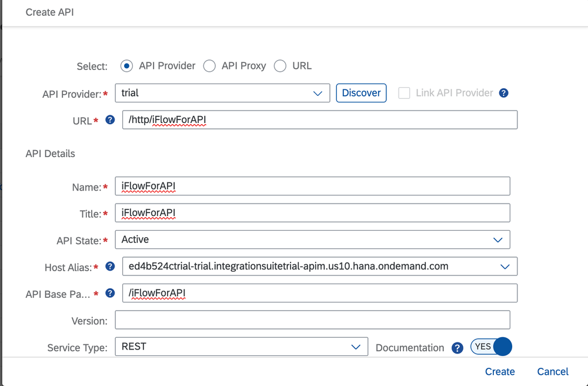Click the Service Type dropdown arrow icon
588x386 pixels.
(x=356, y=347)
